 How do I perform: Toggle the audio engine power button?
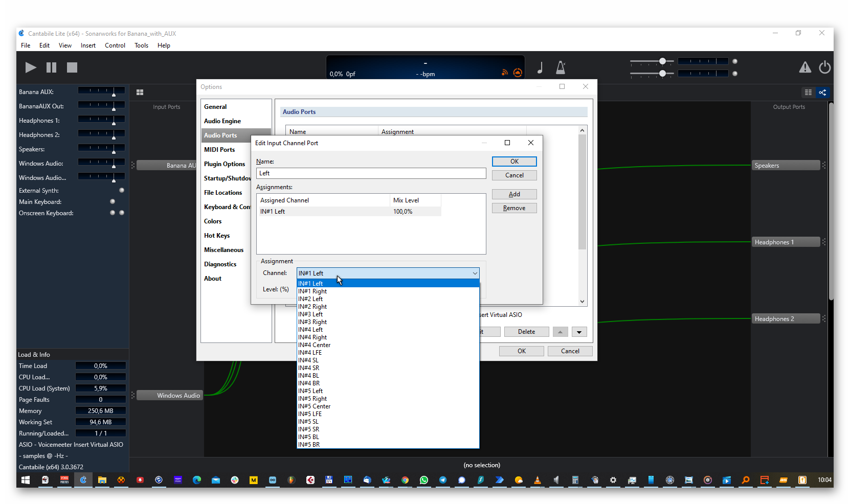coord(824,67)
